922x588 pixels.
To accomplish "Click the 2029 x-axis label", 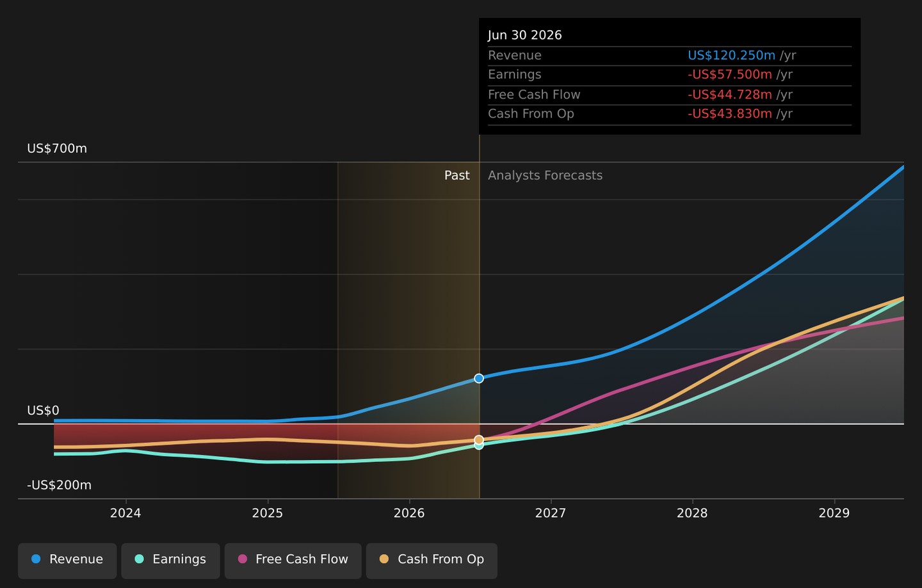I will (834, 513).
